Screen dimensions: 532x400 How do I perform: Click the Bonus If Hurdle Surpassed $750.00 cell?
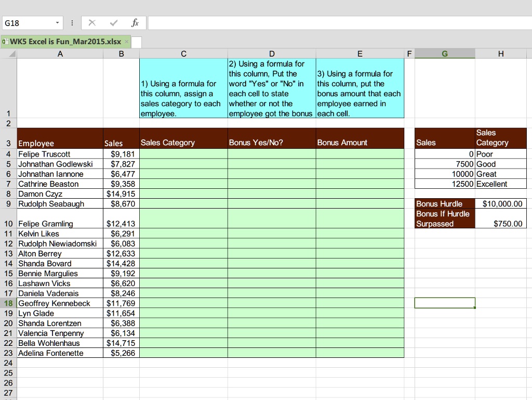(x=500, y=218)
